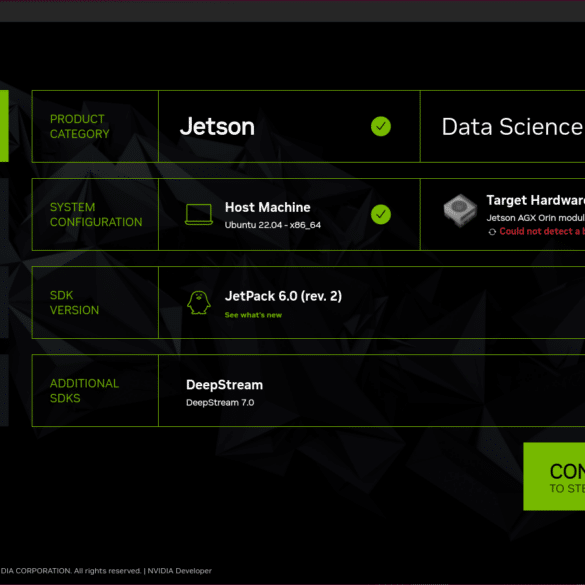
Task: Select Host Machine Ubuntu 22.04 option
Action: point(289,214)
